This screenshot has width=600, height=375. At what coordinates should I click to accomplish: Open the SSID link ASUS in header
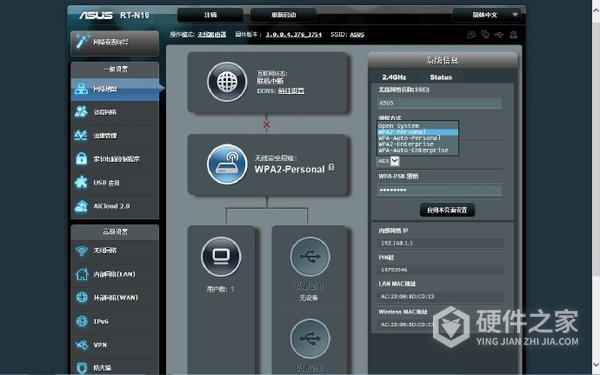[357, 34]
